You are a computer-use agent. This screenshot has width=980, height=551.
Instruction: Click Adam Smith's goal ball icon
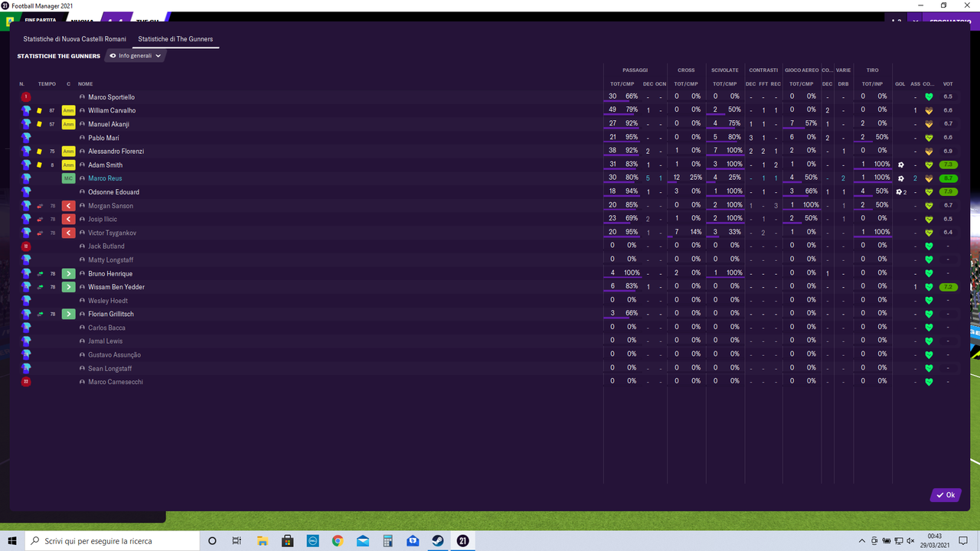tap(901, 165)
